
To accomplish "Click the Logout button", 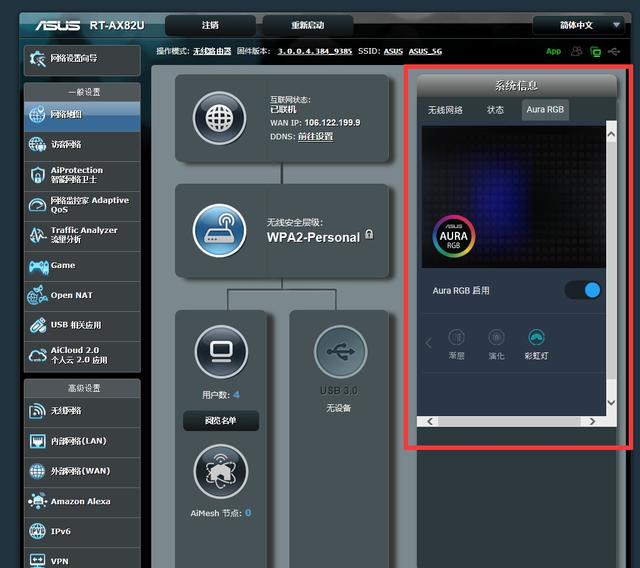I will point(210,25).
